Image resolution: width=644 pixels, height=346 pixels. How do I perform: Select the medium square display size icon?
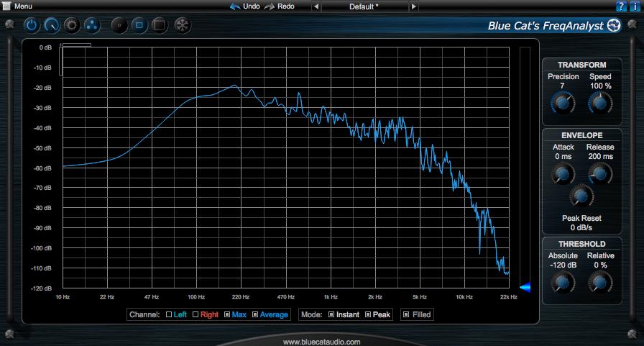(x=139, y=26)
